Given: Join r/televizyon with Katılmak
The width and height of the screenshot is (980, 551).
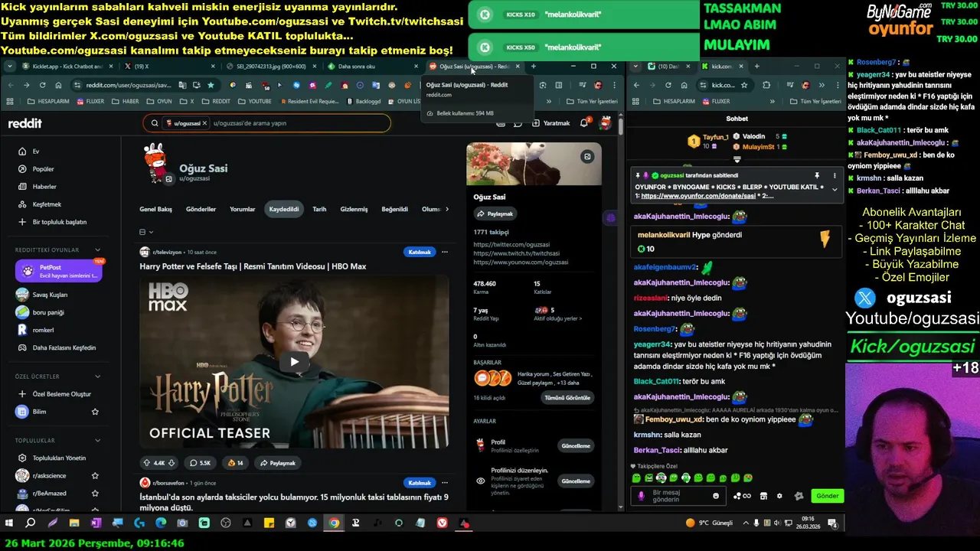Looking at the screenshot, I should (x=420, y=252).
